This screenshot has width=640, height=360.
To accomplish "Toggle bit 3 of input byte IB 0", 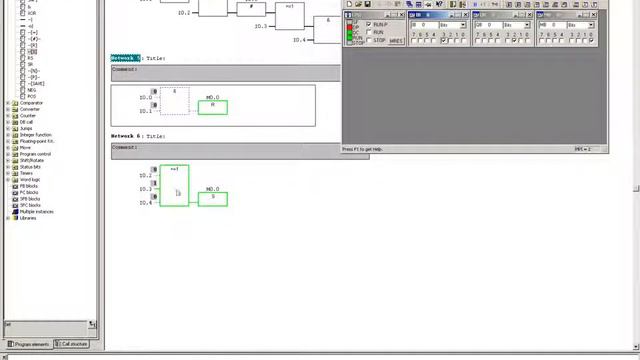I will click(444, 41).
